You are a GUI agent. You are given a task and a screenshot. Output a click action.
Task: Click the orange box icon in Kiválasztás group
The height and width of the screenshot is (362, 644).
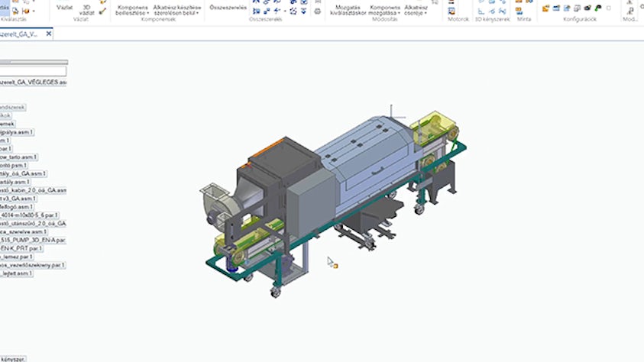pos(25,11)
